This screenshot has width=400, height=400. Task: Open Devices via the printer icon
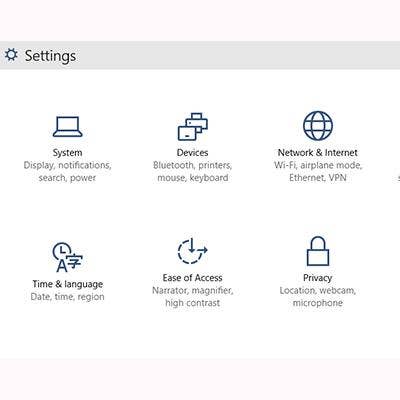(x=193, y=127)
